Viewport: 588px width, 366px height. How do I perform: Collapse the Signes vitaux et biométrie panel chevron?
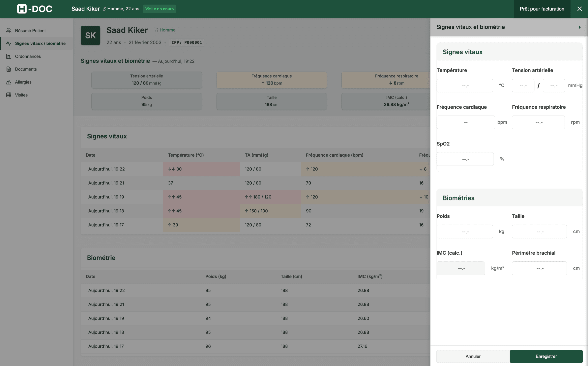[x=579, y=27]
